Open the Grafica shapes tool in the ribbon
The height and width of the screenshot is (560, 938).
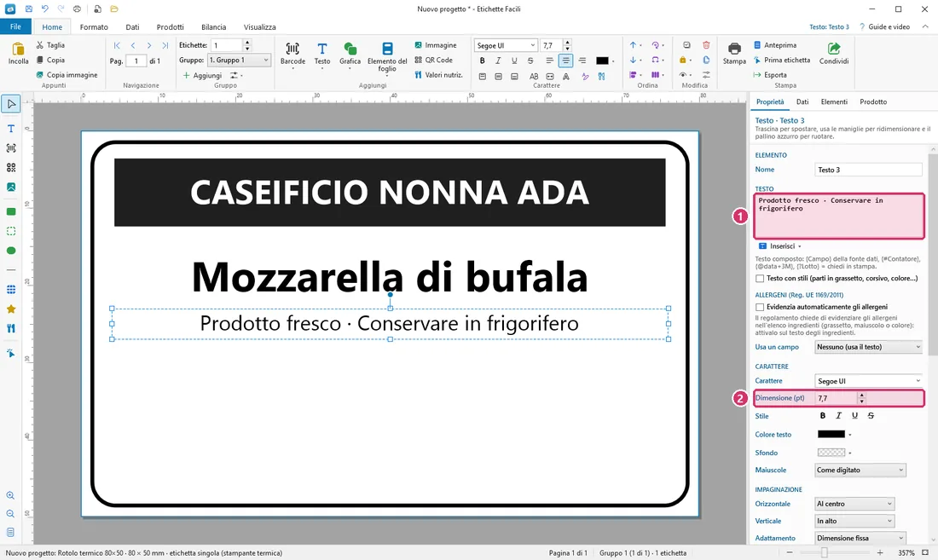(350, 55)
